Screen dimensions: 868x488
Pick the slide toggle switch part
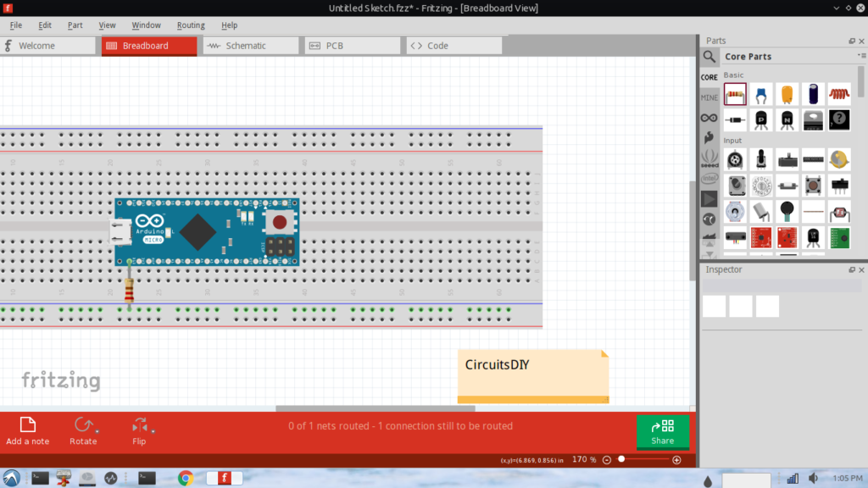(x=839, y=186)
